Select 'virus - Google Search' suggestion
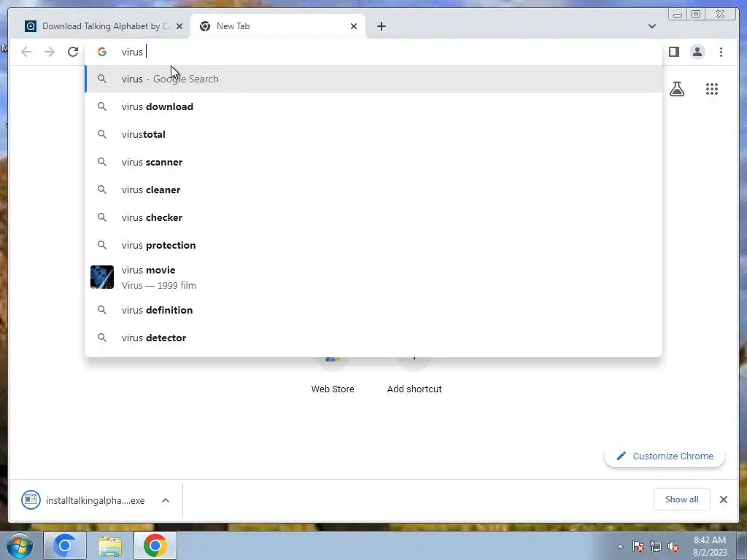 (x=373, y=79)
